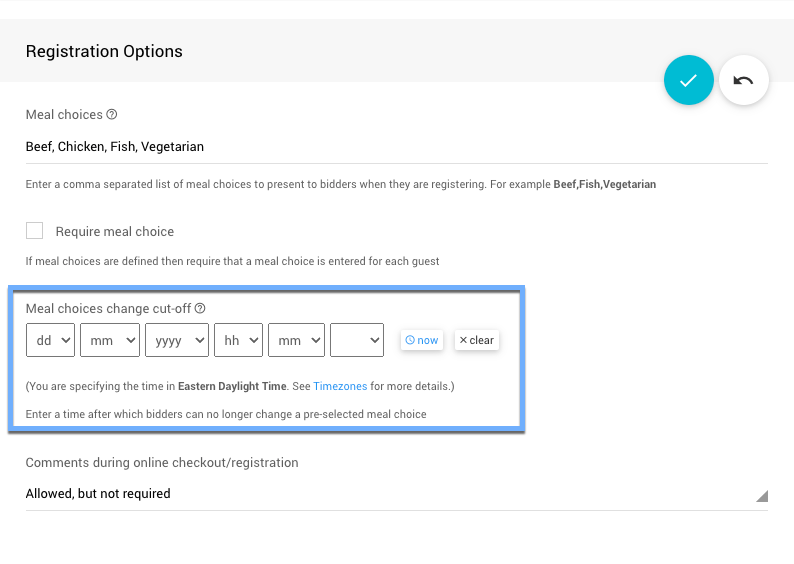Expand the month dropdown next to day

110,340
